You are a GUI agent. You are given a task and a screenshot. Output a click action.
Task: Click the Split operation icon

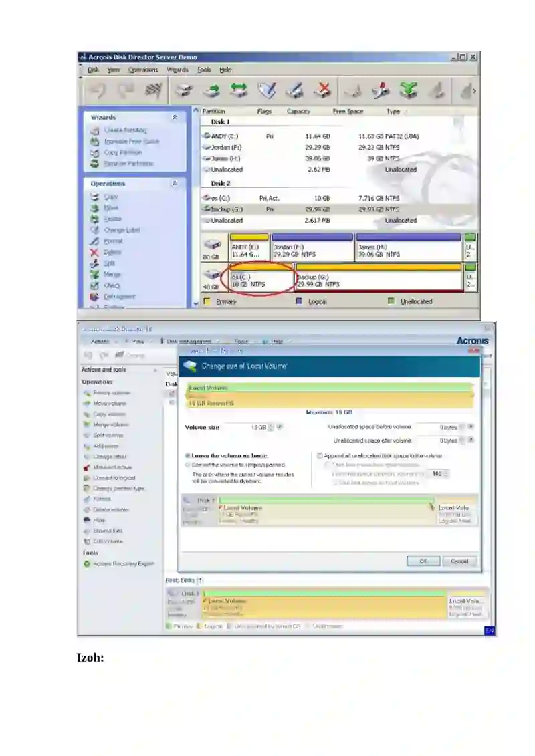coord(94,263)
